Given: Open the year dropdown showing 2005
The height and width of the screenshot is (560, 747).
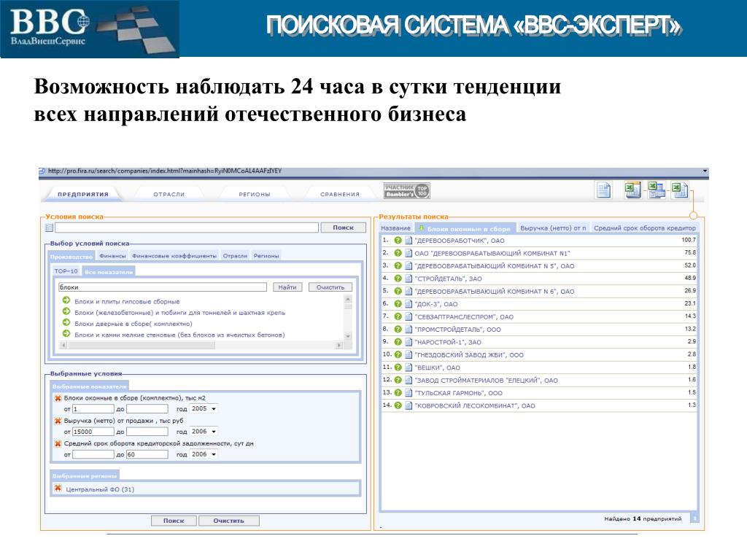Looking at the screenshot, I should click(204, 408).
